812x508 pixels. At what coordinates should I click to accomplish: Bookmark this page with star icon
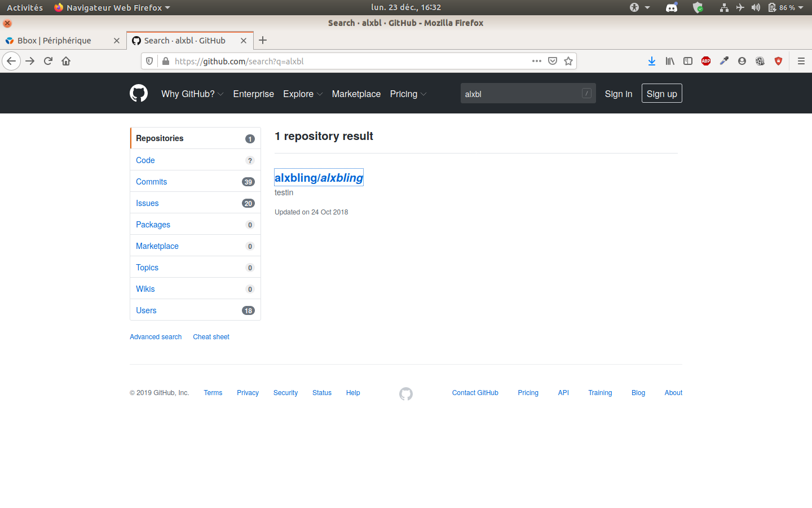coord(568,61)
